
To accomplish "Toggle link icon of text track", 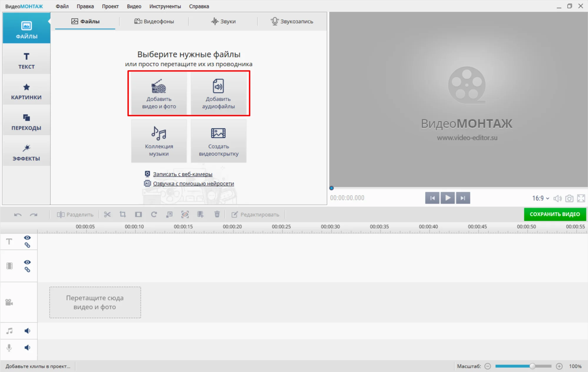I will [x=27, y=245].
